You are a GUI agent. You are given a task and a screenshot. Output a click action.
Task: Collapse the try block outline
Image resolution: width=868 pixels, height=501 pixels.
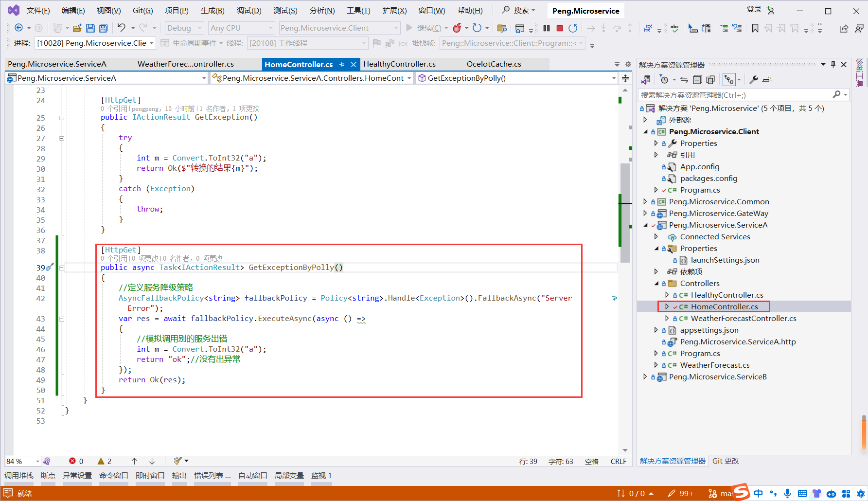62,138
